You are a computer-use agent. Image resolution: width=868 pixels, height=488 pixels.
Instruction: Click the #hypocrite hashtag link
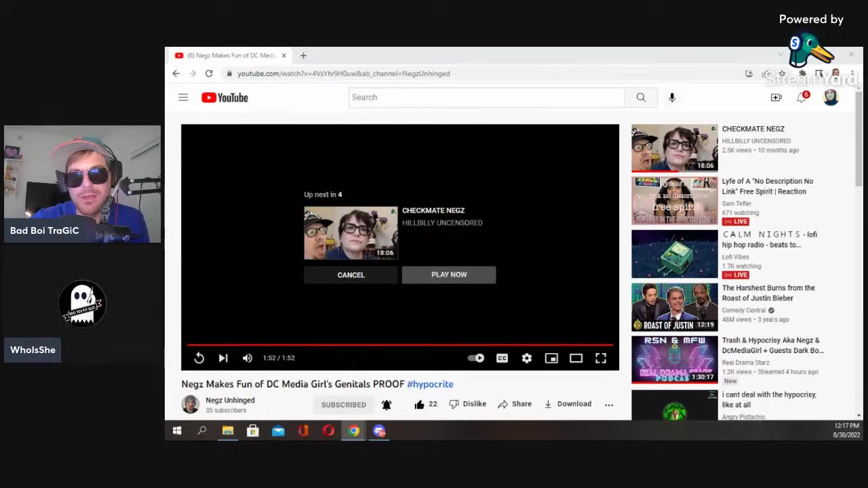click(x=430, y=384)
